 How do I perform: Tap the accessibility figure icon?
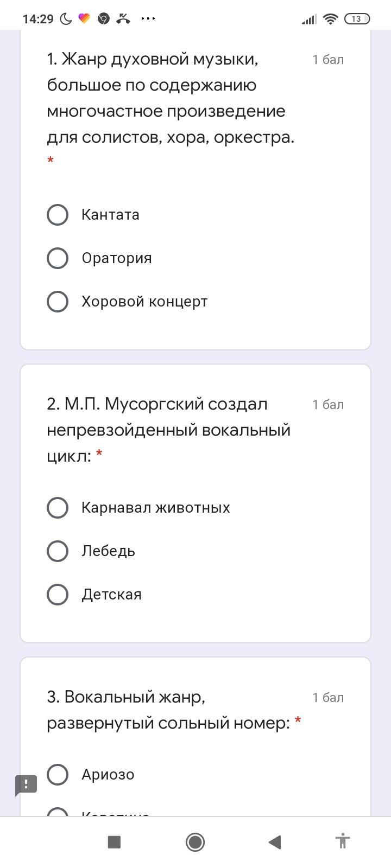coord(342,842)
